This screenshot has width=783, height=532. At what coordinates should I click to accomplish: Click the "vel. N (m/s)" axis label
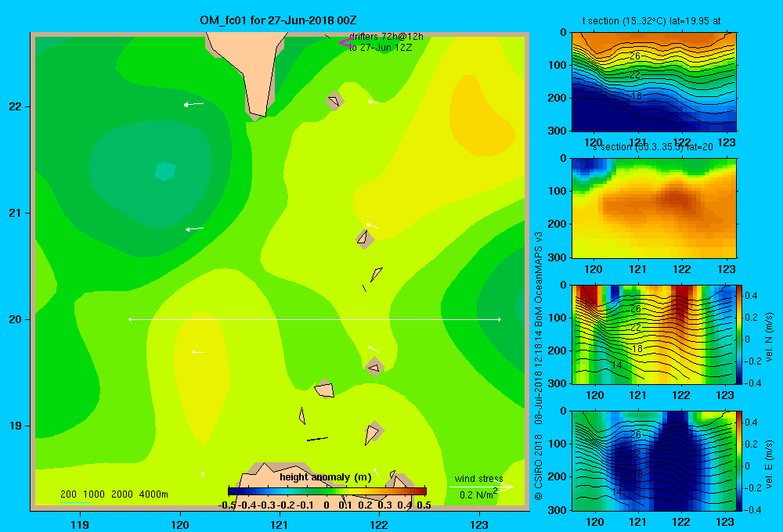[x=769, y=337]
